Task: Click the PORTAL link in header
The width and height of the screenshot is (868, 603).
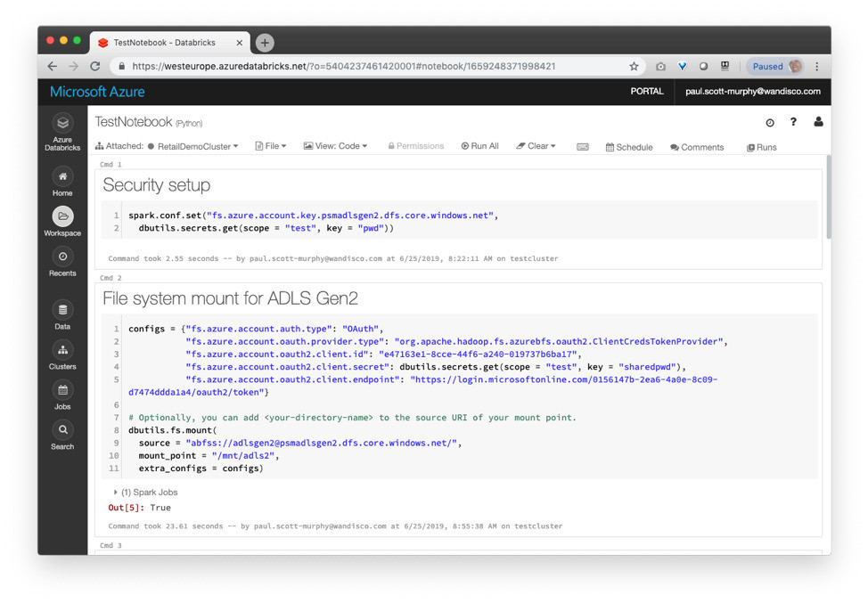Action: tap(647, 92)
